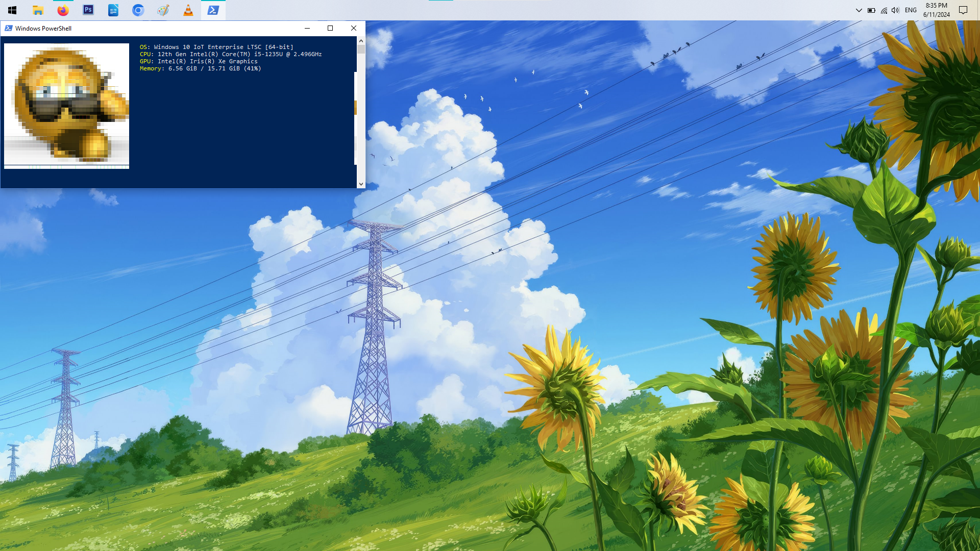This screenshot has width=980, height=551.
Task: Launch Firefox from the taskbar
Action: (x=63, y=10)
